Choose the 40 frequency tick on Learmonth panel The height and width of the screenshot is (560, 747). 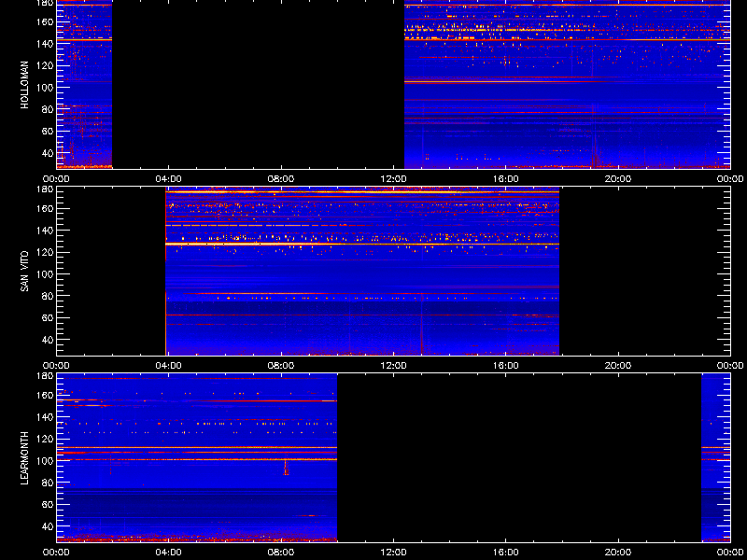coord(49,526)
